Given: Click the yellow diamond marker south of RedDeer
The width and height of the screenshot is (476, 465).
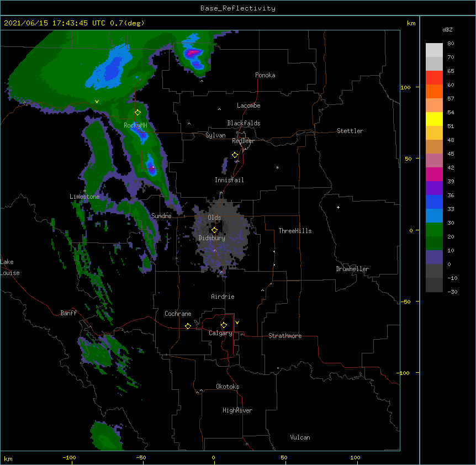Looking at the screenshot, I should click(x=235, y=155).
